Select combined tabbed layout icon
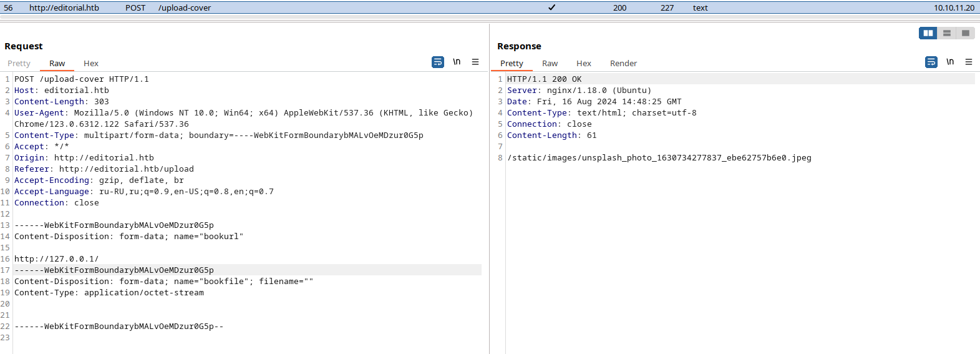 coord(966,33)
